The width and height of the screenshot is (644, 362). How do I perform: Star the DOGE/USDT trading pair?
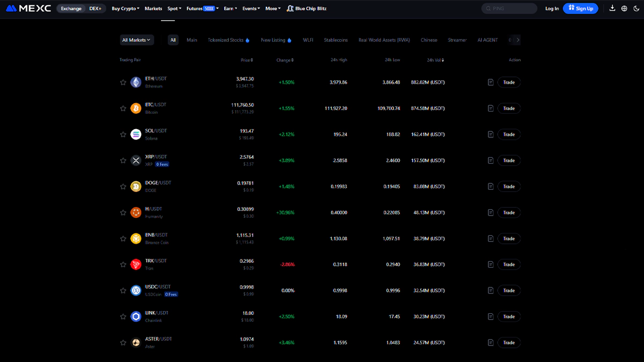pos(123,187)
